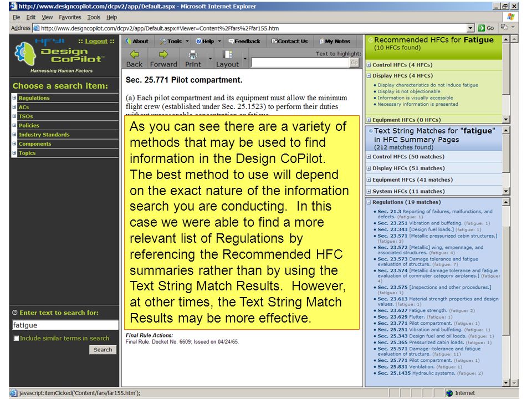This screenshot has height=399, width=532.
Task: Open the View menu
Action: tap(47, 17)
